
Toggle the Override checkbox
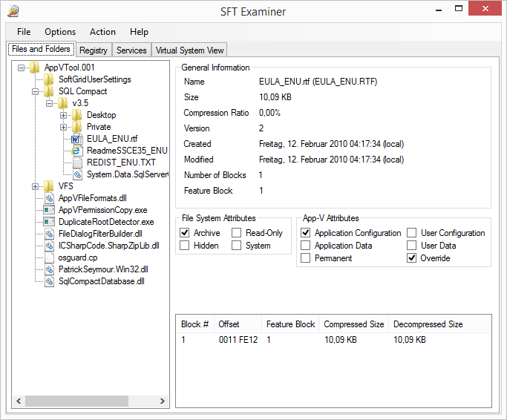tap(412, 258)
